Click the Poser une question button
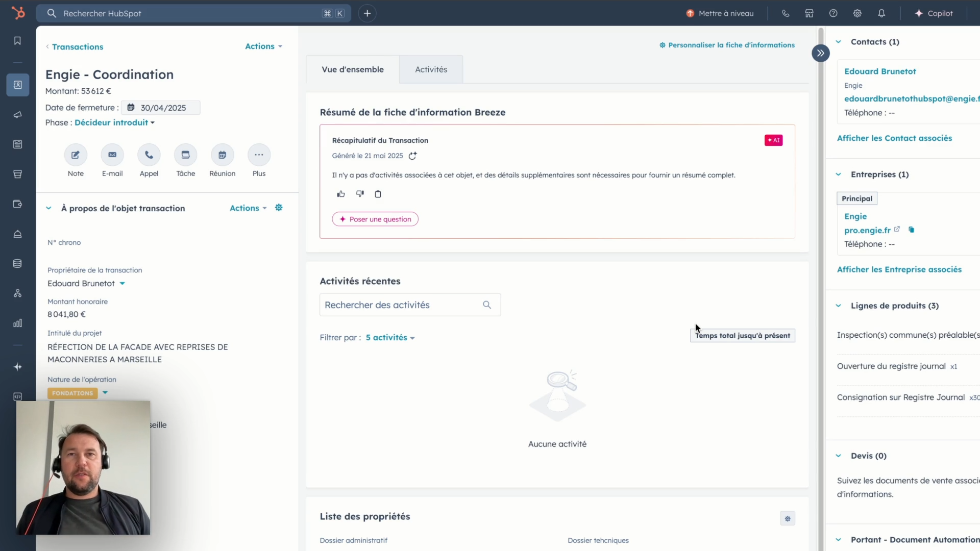Image resolution: width=980 pixels, height=551 pixels. click(375, 219)
